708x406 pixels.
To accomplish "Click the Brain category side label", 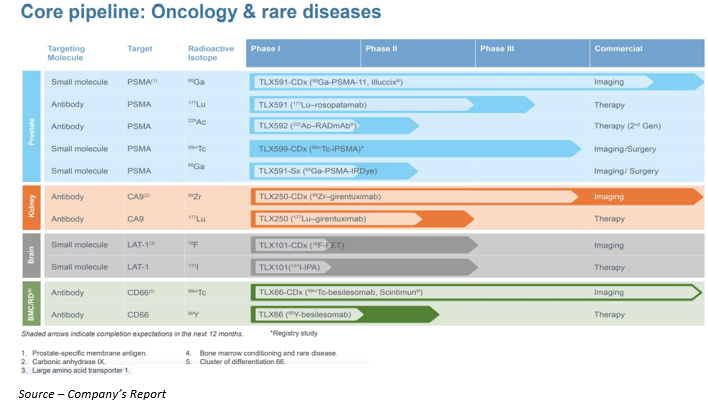I will tap(31, 256).
